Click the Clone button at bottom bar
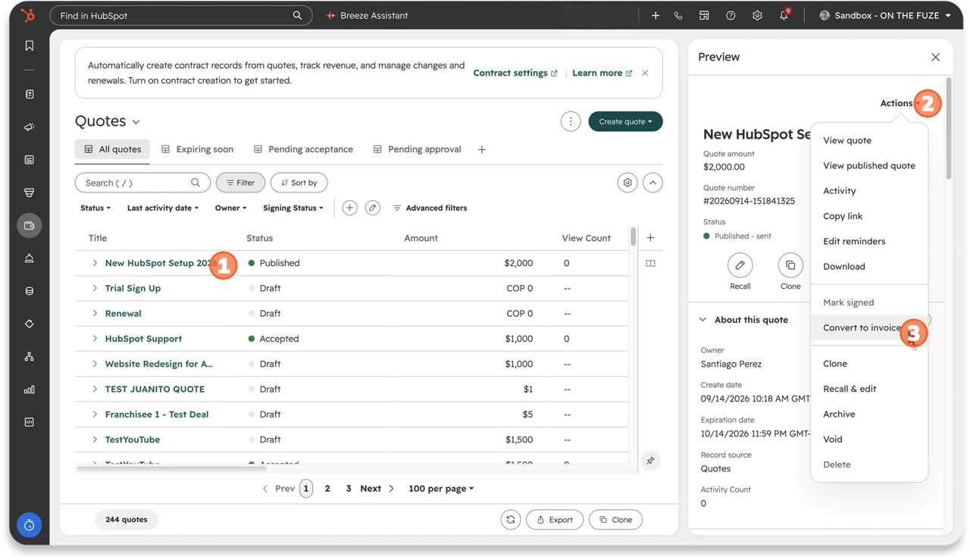Viewport: 970px width, 560px height. coord(615,520)
